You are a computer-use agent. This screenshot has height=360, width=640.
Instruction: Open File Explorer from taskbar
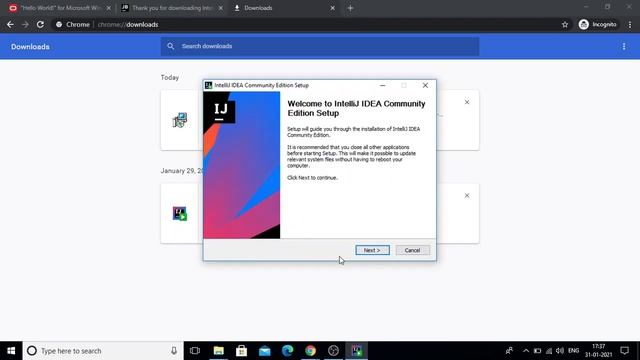tap(218, 351)
